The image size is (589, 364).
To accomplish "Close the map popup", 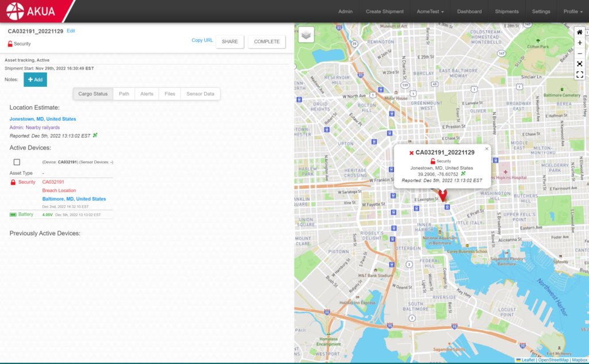I will (487, 149).
